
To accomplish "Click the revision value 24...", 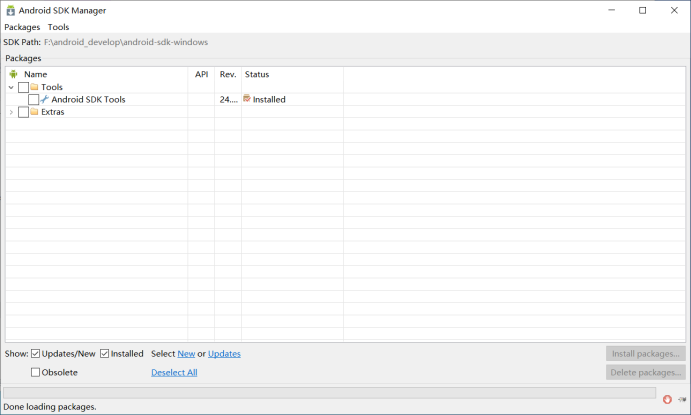I will click(x=229, y=100).
